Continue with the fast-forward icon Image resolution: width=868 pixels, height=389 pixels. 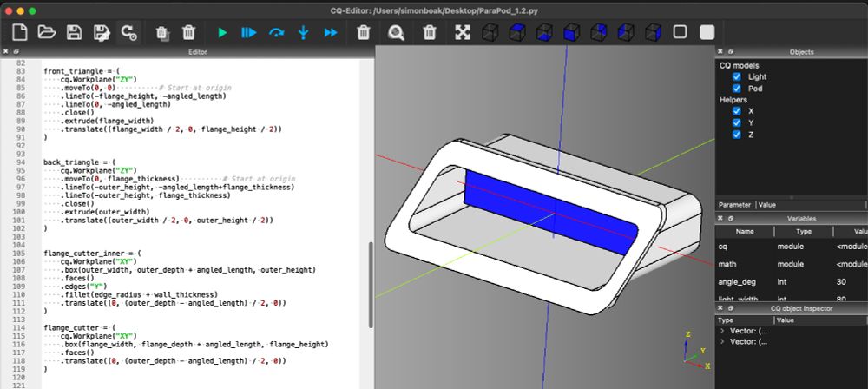pos(331,33)
